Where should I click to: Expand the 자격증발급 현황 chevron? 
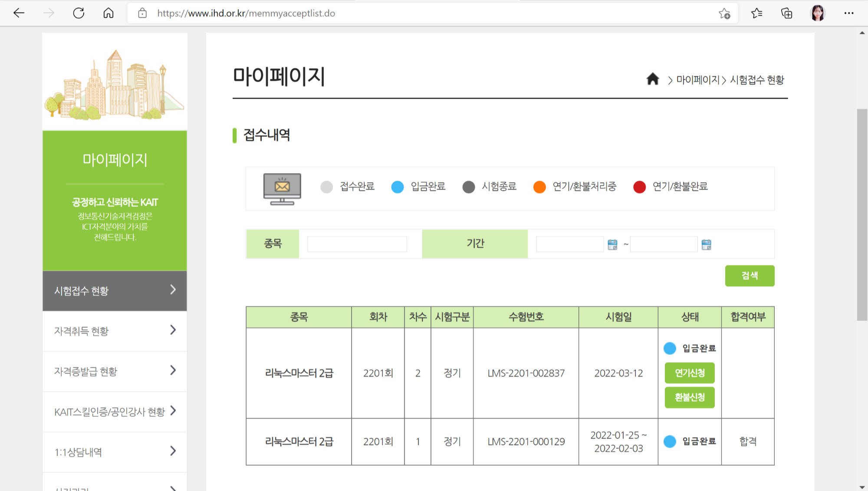173,370
